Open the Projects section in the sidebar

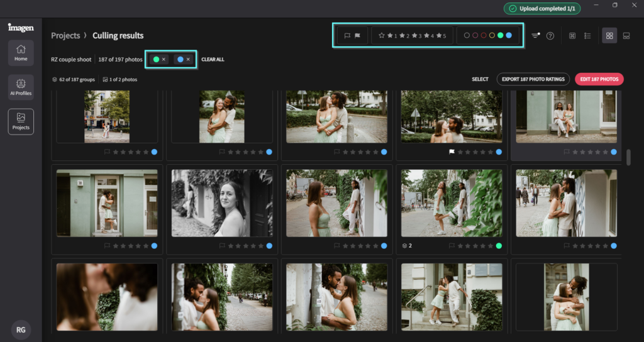[x=21, y=121]
